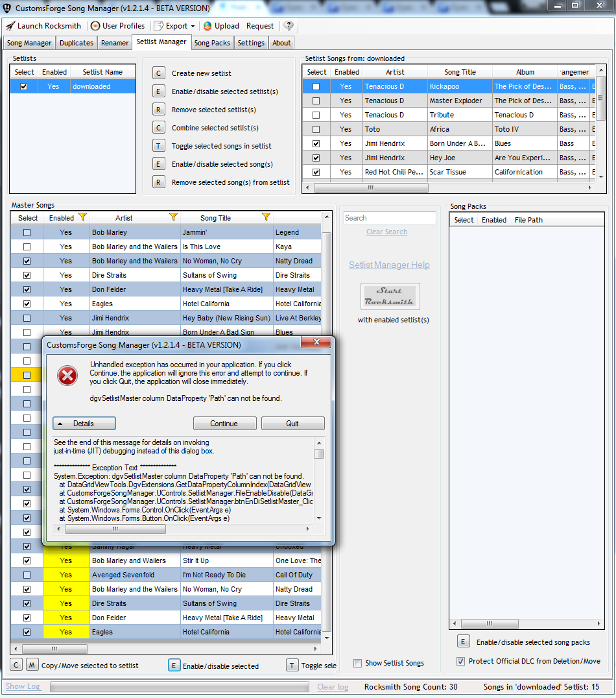This screenshot has height=698, width=616.
Task: Open the Artist column filter icon
Action: 174,217
